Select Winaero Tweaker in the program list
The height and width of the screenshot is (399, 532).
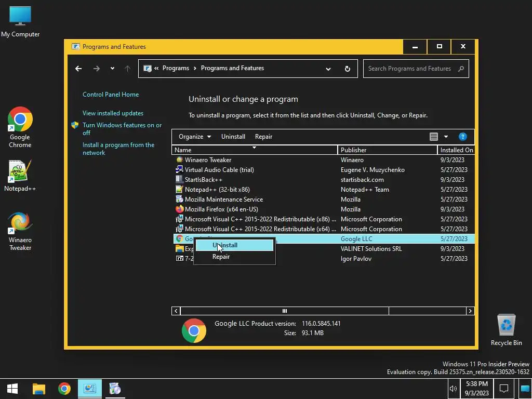point(324,160)
